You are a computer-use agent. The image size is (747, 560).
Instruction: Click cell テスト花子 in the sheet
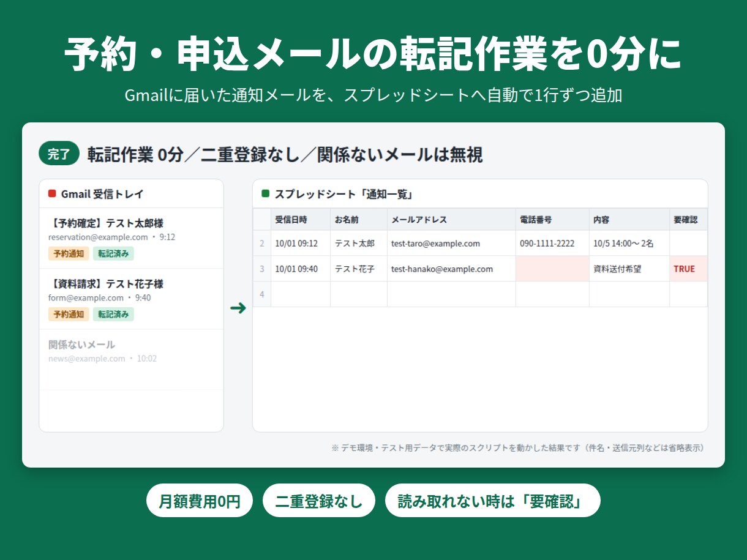click(359, 269)
